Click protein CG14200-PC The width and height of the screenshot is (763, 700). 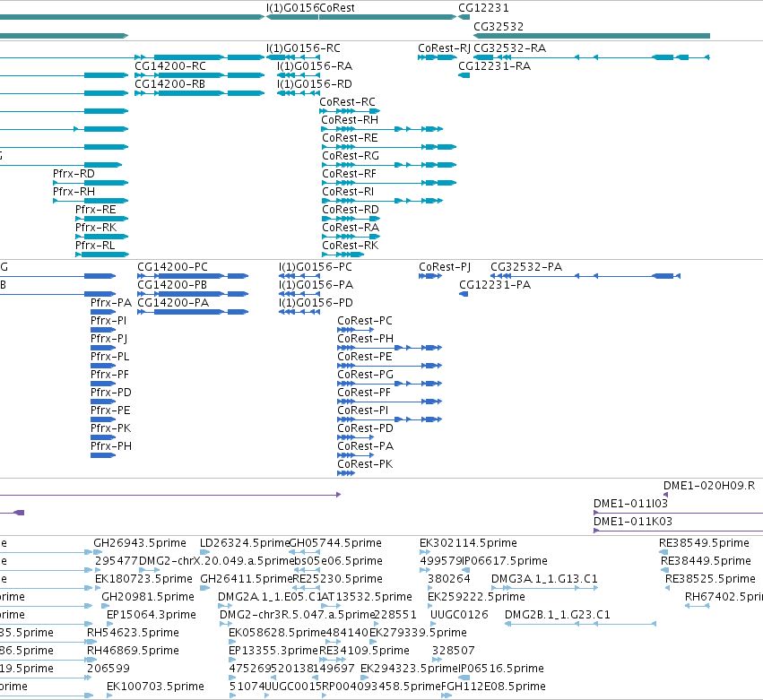pos(193,276)
